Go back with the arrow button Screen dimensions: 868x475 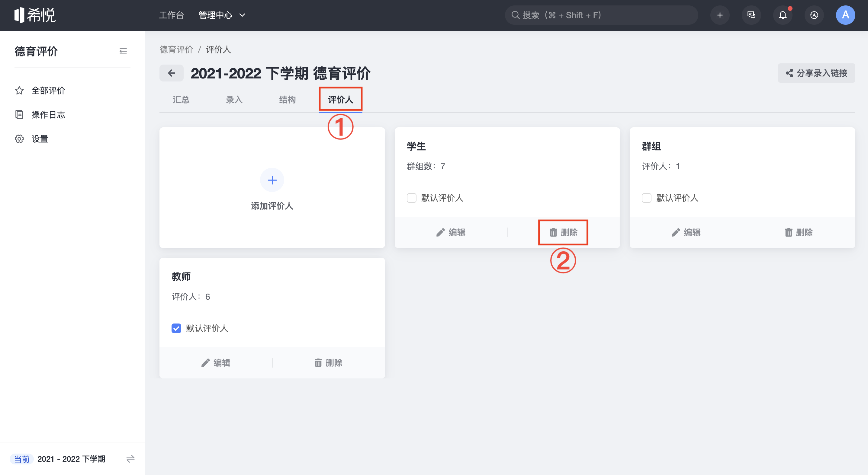[171, 73]
